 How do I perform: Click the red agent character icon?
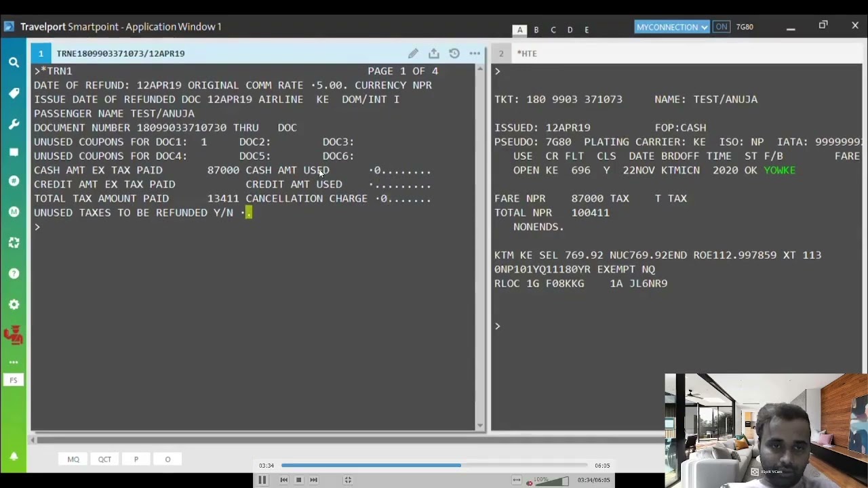(x=14, y=334)
